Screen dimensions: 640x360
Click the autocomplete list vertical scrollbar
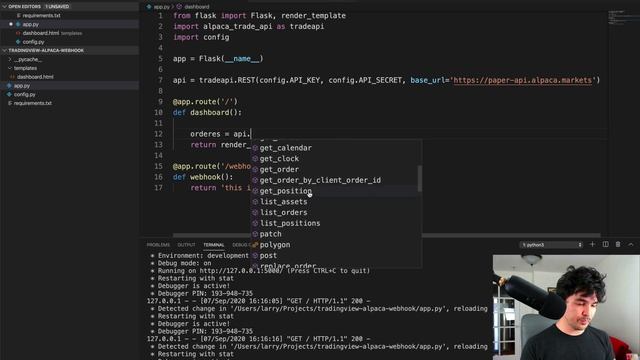point(420,178)
